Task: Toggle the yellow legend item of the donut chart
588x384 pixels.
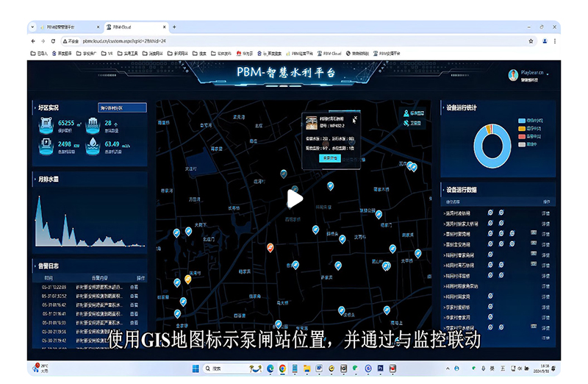Action: coord(529,129)
